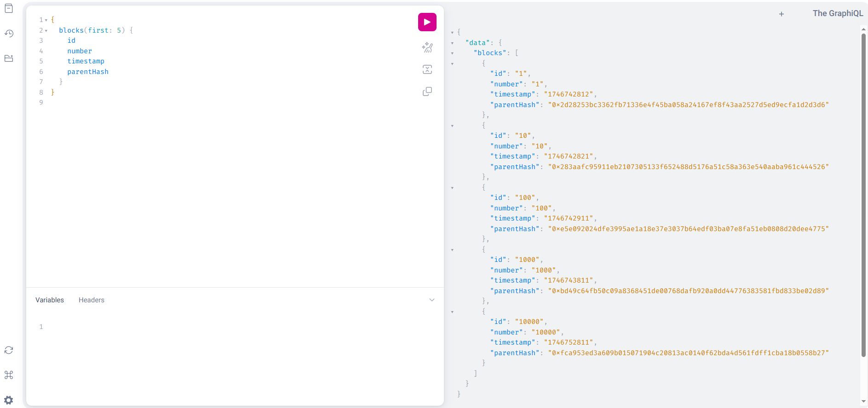Image resolution: width=868 pixels, height=408 pixels.
Task: Switch to the Headers tab
Action: pos(92,300)
